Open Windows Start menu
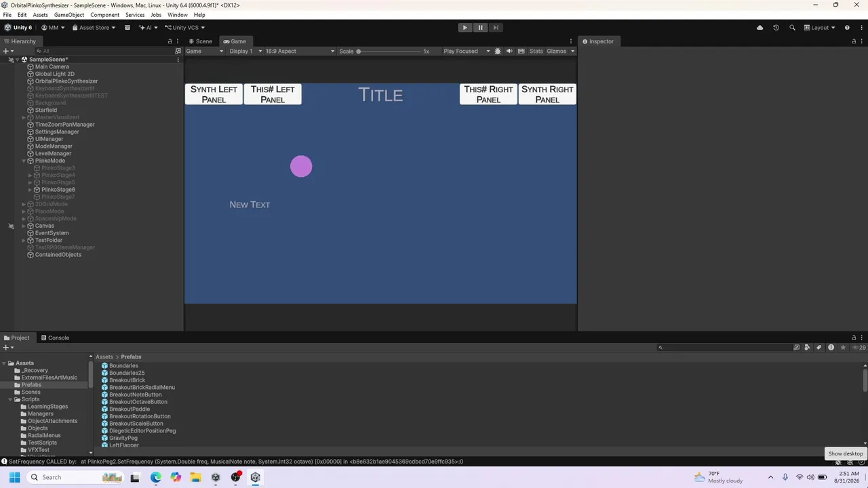 click(14, 477)
